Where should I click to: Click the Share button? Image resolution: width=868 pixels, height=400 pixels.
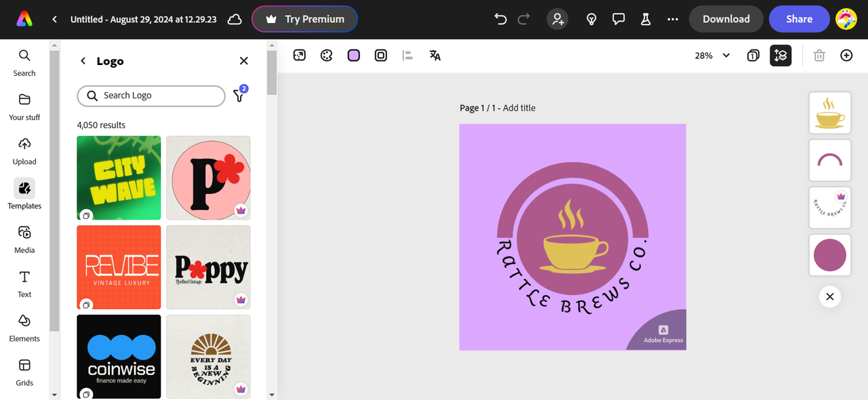coord(800,19)
